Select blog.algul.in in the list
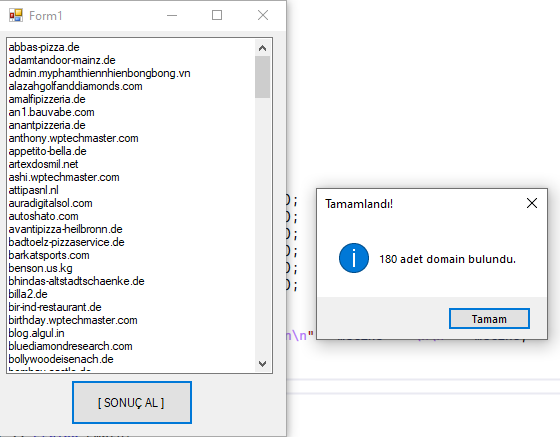This screenshot has width=560, height=437. pos(36,333)
